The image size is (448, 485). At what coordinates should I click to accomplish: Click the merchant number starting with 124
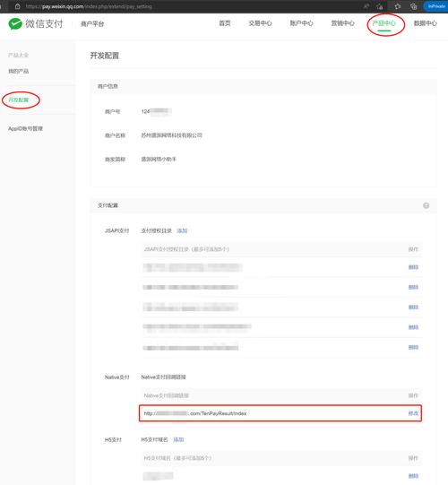click(156, 112)
